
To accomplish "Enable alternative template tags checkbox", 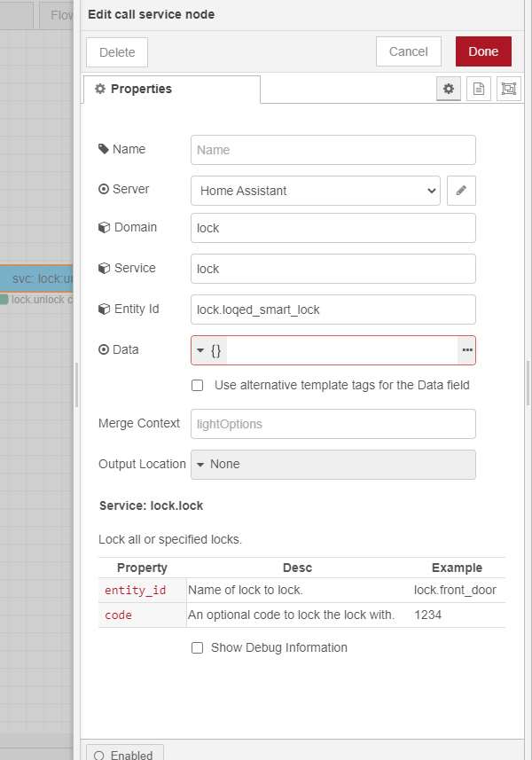I will point(198,386).
